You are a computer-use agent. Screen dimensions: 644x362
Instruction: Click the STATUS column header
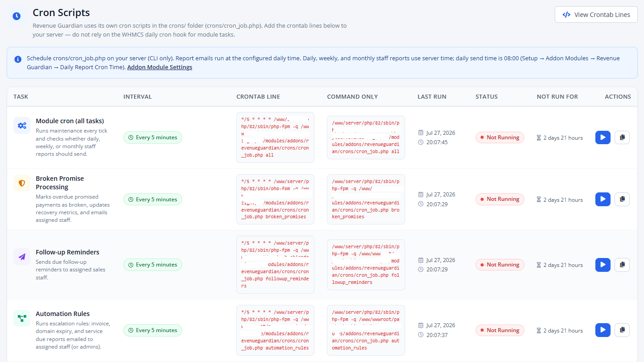point(486,96)
